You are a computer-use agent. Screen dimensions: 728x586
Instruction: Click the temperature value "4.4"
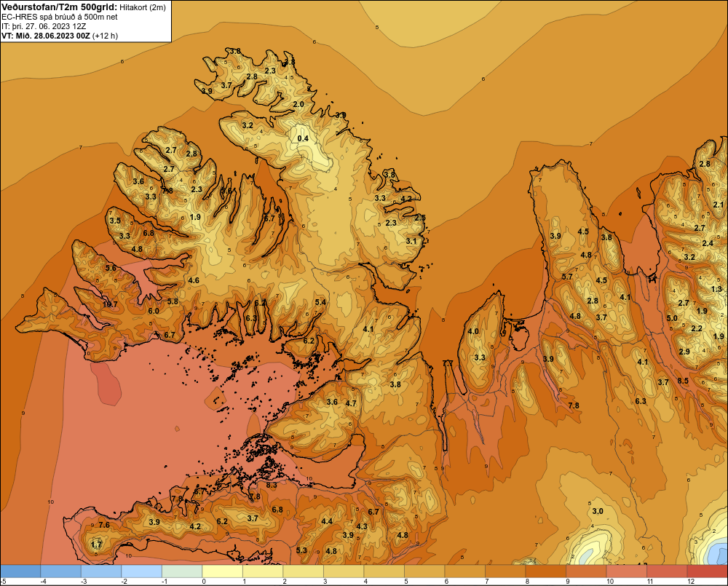click(327, 521)
